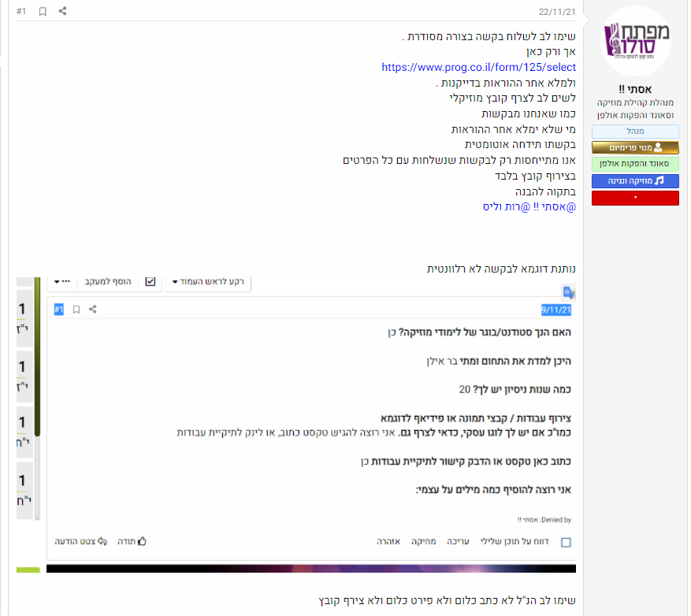
Task: Open the three-dots more options menu
Action: click(64, 280)
